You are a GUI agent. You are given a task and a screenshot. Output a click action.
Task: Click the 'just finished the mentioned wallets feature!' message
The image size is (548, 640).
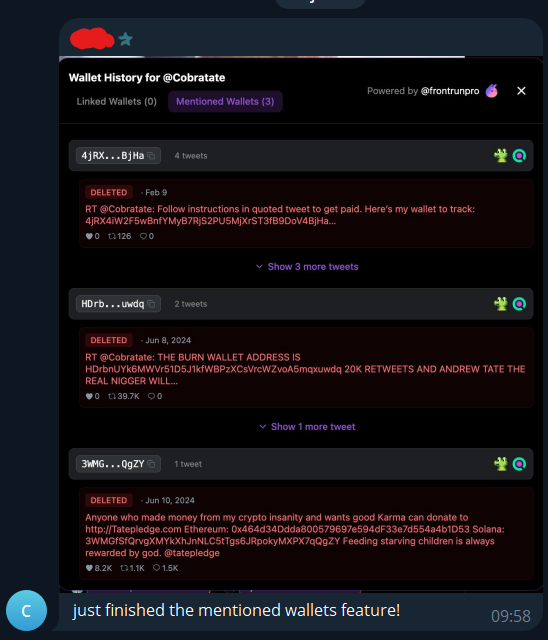[x=236, y=611]
